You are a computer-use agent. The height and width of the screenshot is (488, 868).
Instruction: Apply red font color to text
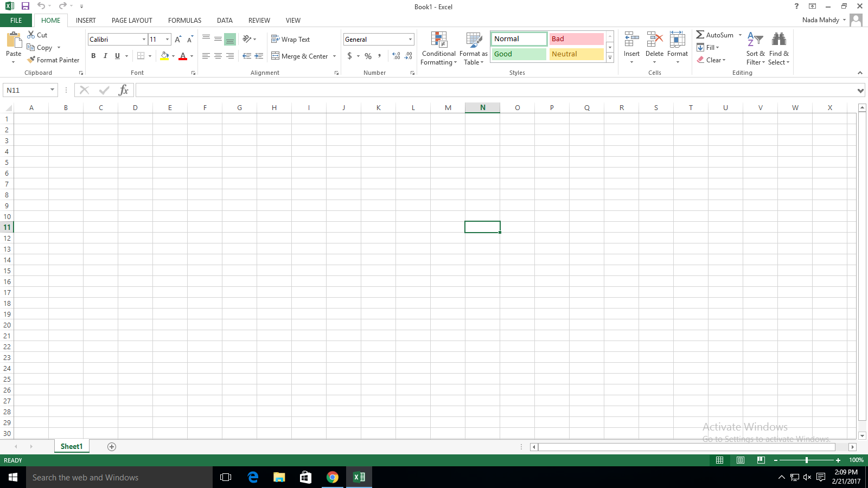point(183,56)
